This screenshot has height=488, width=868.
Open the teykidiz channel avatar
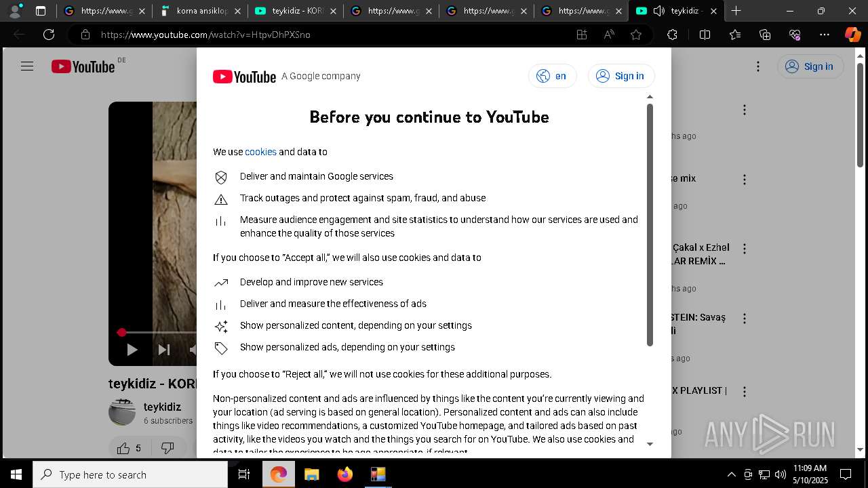[122, 412]
